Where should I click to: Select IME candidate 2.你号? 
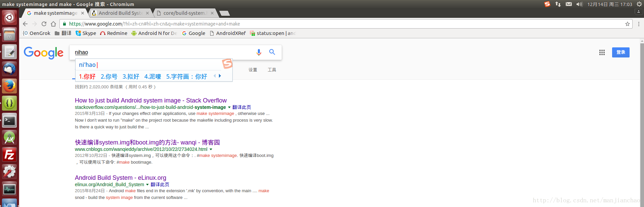pos(109,77)
